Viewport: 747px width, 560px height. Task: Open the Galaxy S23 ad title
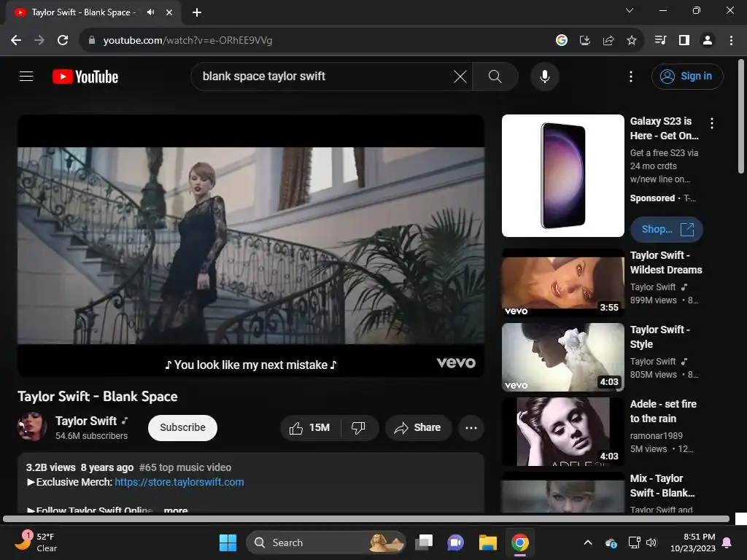point(664,128)
